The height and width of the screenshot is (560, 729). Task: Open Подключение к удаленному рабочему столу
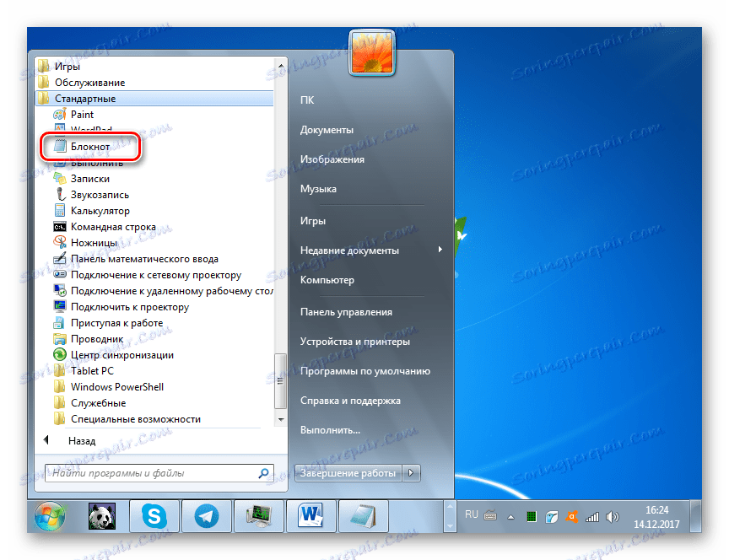click(x=163, y=291)
